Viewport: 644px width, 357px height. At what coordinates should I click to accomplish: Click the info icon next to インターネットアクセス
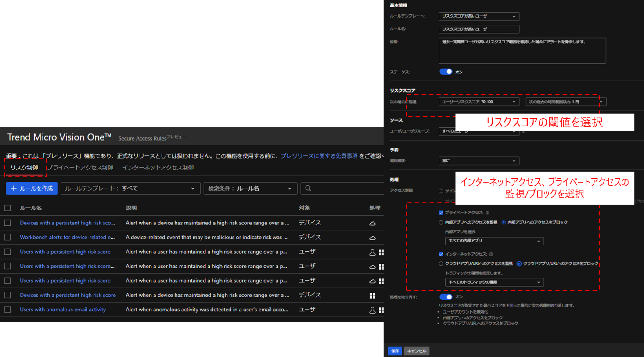click(x=491, y=254)
